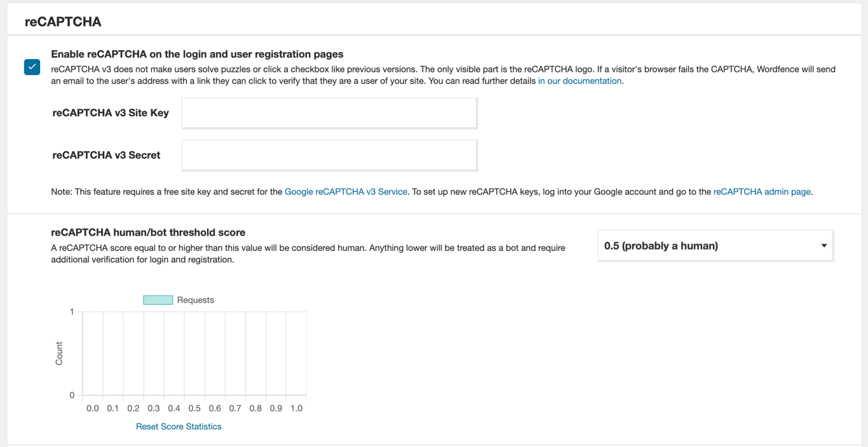Click the empty score statistics chart area
The width and height of the screenshot is (868, 447).
pyautogui.click(x=194, y=352)
